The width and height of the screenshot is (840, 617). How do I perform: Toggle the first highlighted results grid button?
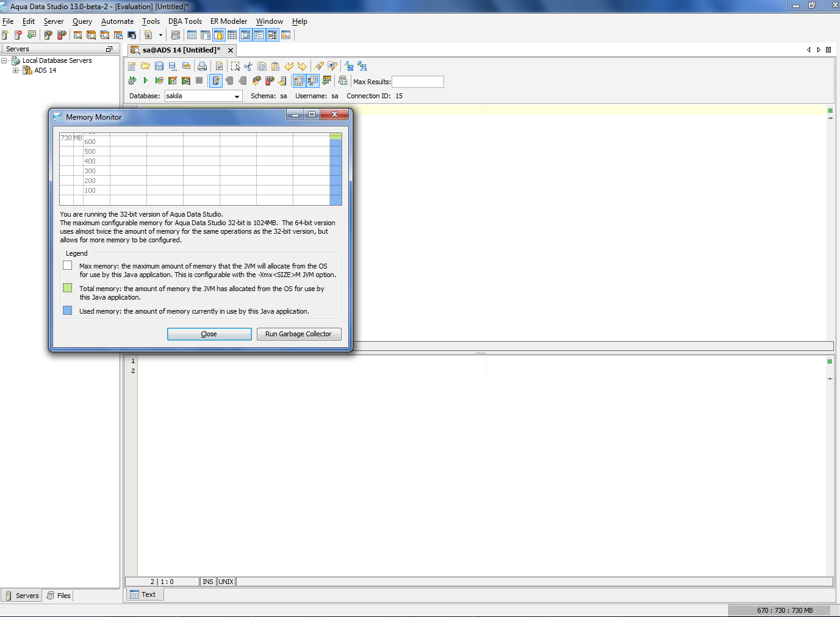click(x=299, y=81)
